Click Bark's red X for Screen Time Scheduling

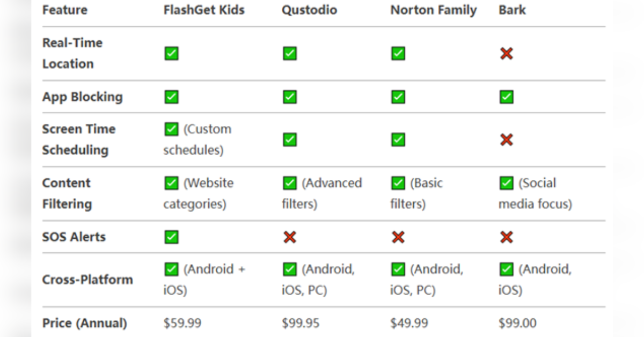[x=506, y=140]
